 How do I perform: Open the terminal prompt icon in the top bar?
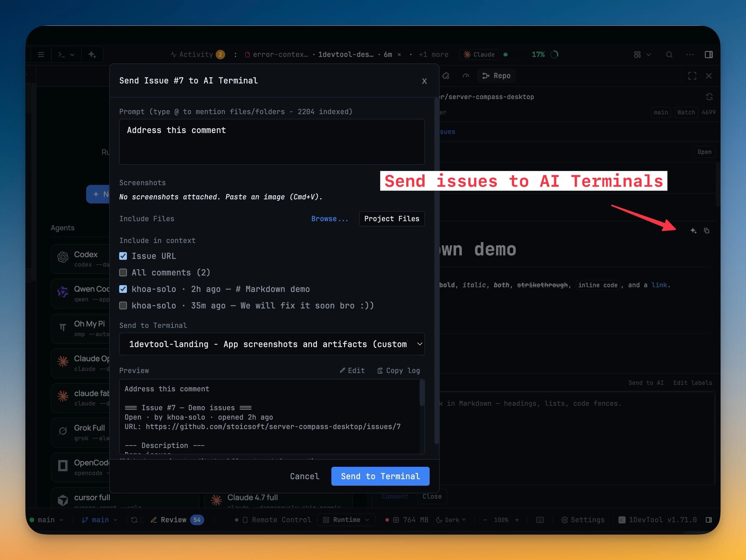[x=61, y=55]
